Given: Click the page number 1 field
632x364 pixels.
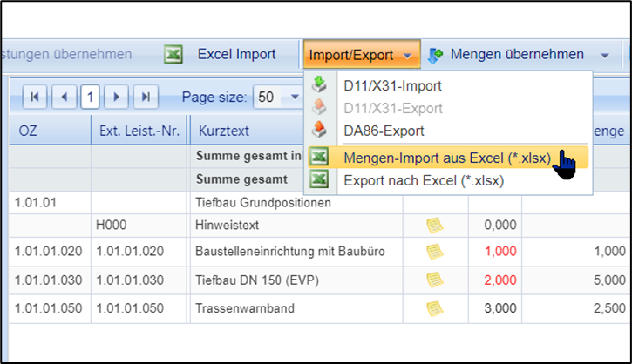Looking at the screenshot, I should click(90, 96).
